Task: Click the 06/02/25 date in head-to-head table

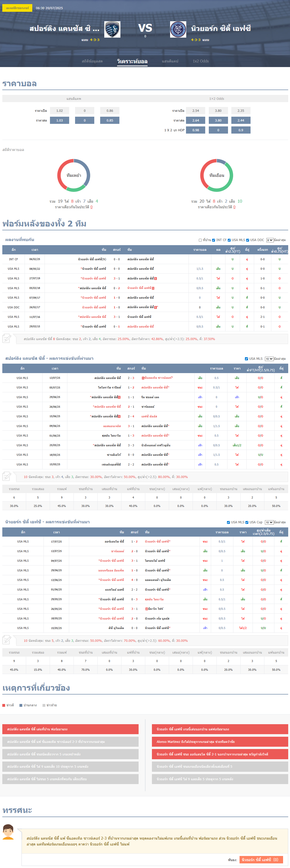Action: (x=35, y=259)
